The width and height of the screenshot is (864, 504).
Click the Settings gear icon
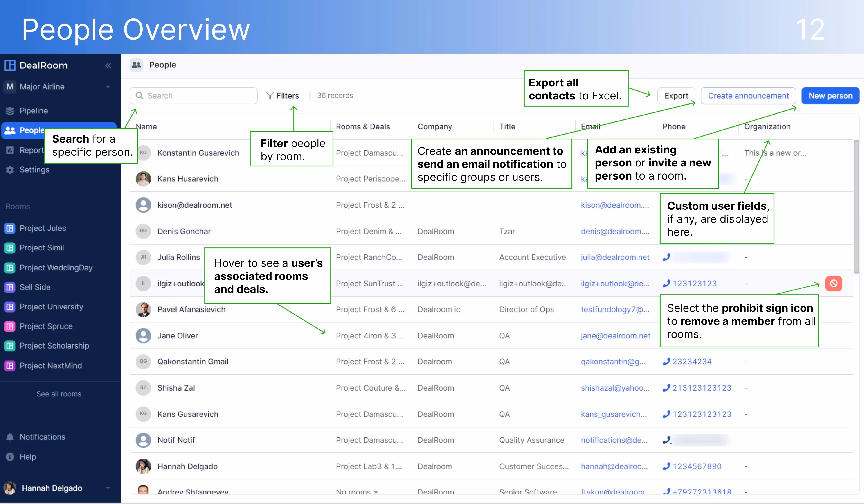pos(10,170)
